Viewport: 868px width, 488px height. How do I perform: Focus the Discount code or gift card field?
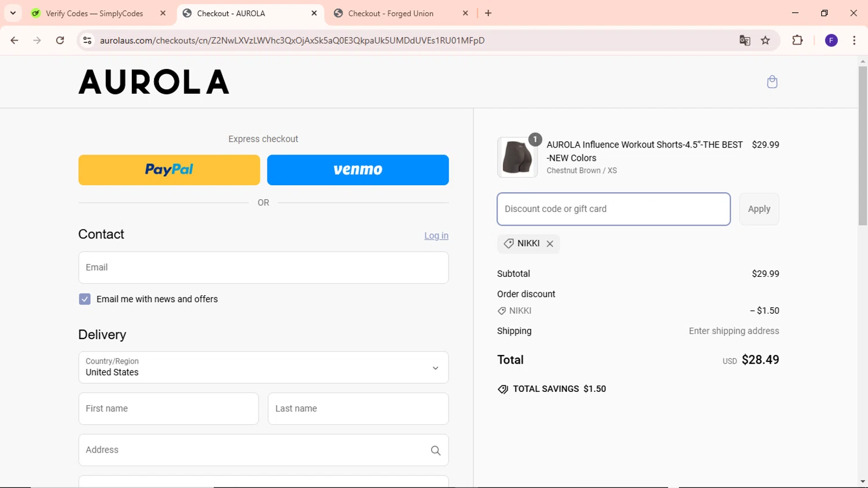tap(613, 209)
